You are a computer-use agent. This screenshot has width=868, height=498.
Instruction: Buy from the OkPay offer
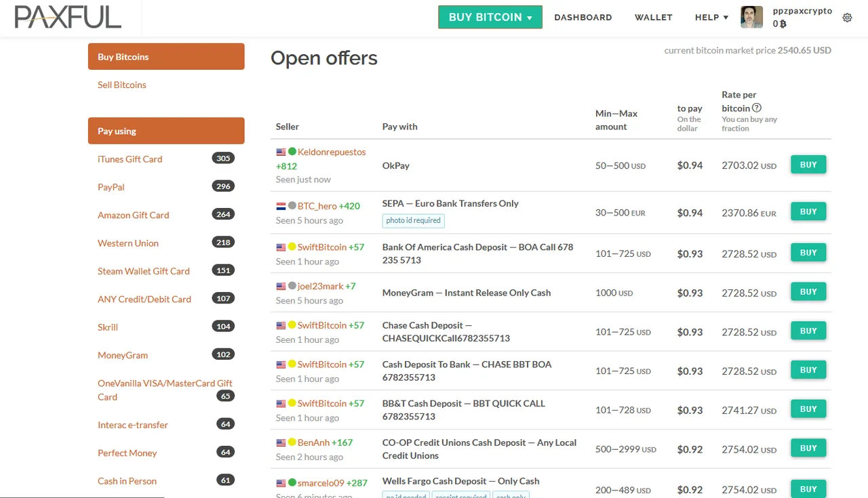[x=808, y=165]
